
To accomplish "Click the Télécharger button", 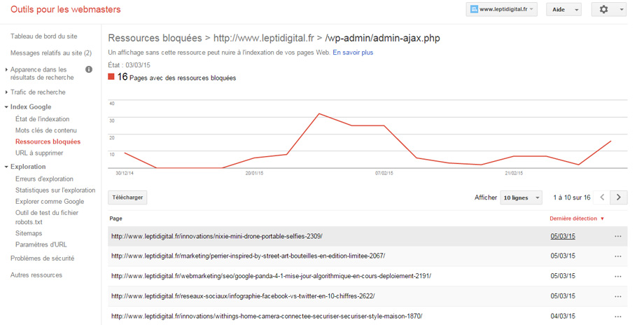I will tap(127, 198).
